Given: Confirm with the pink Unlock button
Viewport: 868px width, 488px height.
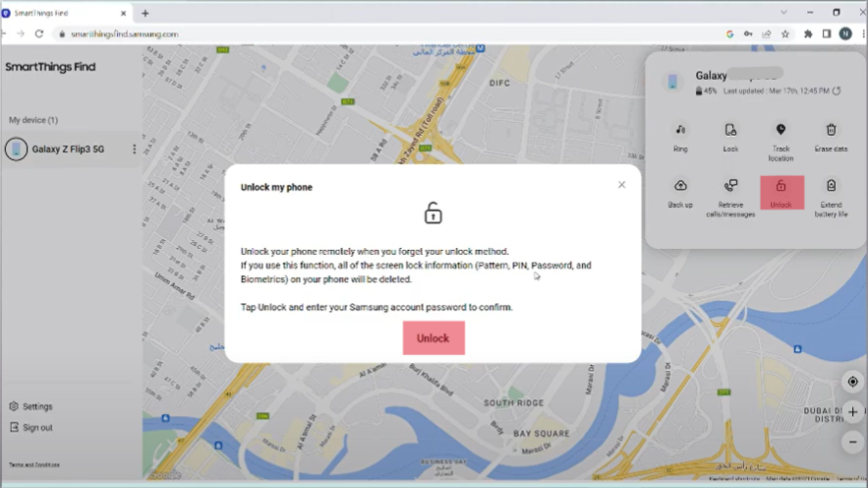Looking at the screenshot, I should pos(434,337).
